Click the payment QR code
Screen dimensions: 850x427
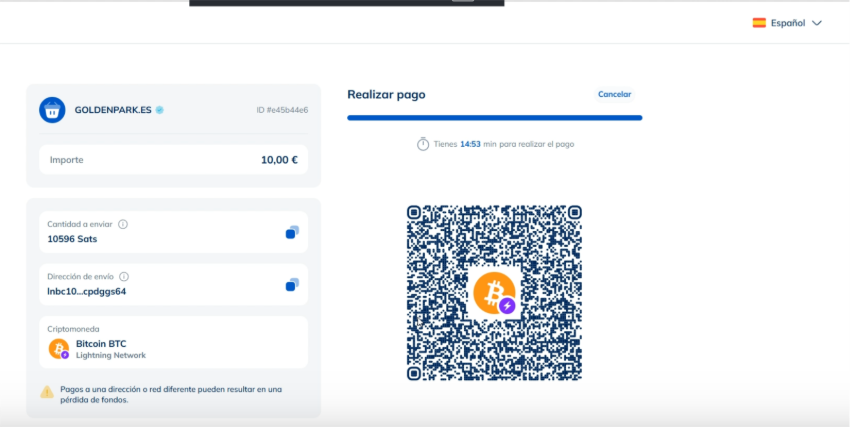coord(494,293)
